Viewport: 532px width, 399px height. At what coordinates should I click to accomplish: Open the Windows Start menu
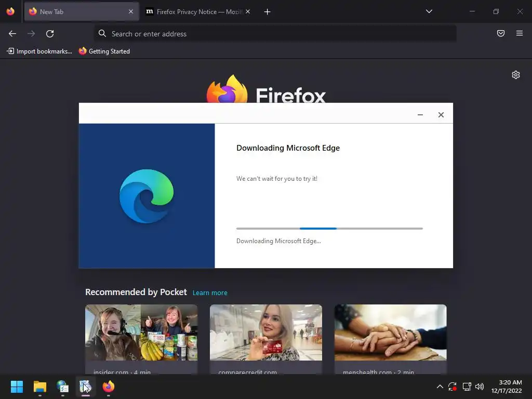(17, 387)
